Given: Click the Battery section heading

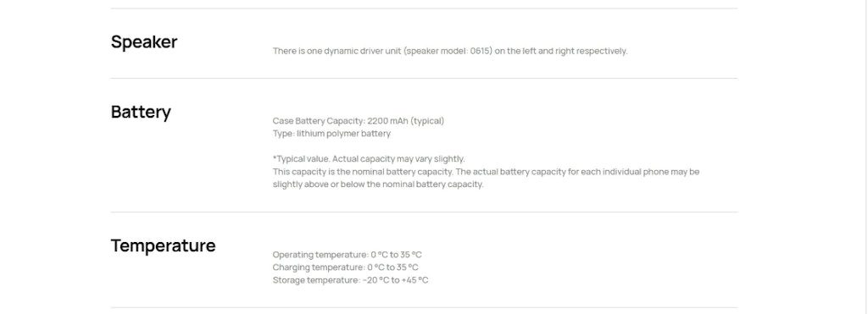Looking at the screenshot, I should click(x=141, y=113).
